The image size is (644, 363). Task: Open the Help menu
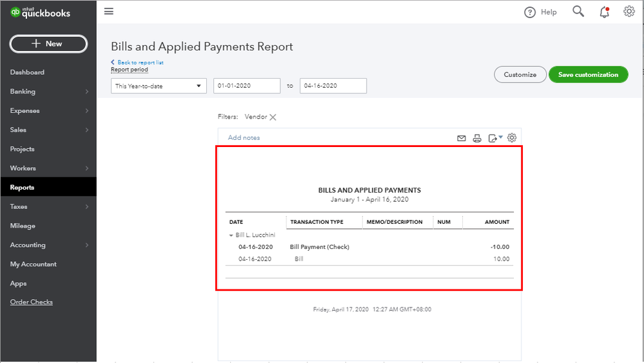540,12
